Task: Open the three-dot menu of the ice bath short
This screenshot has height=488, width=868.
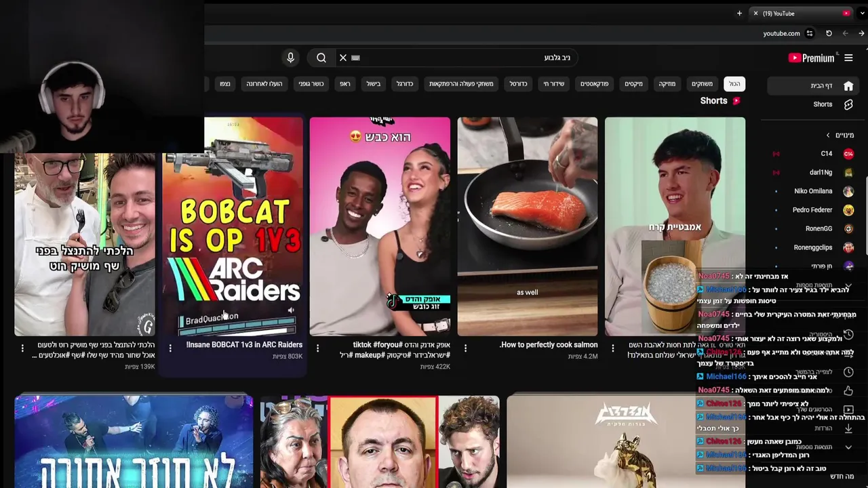Action: point(612,348)
